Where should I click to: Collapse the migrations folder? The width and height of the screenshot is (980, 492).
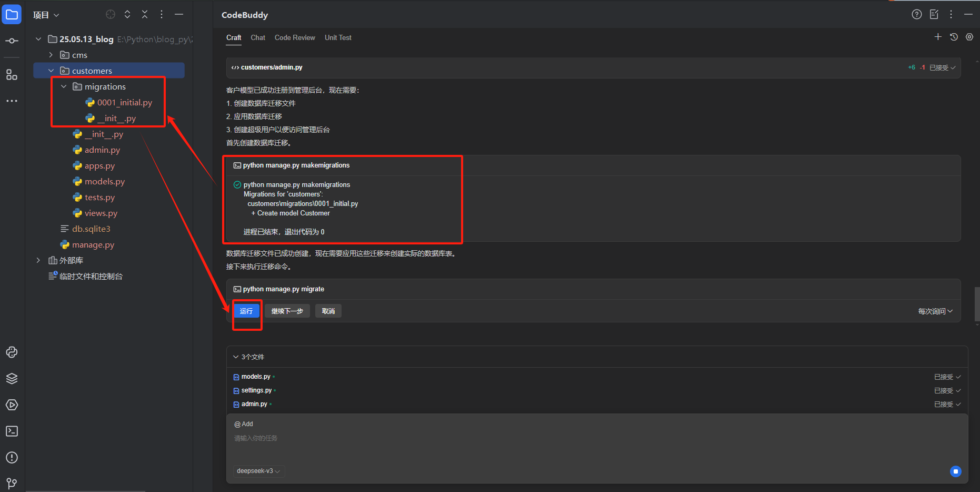pos(64,86)
